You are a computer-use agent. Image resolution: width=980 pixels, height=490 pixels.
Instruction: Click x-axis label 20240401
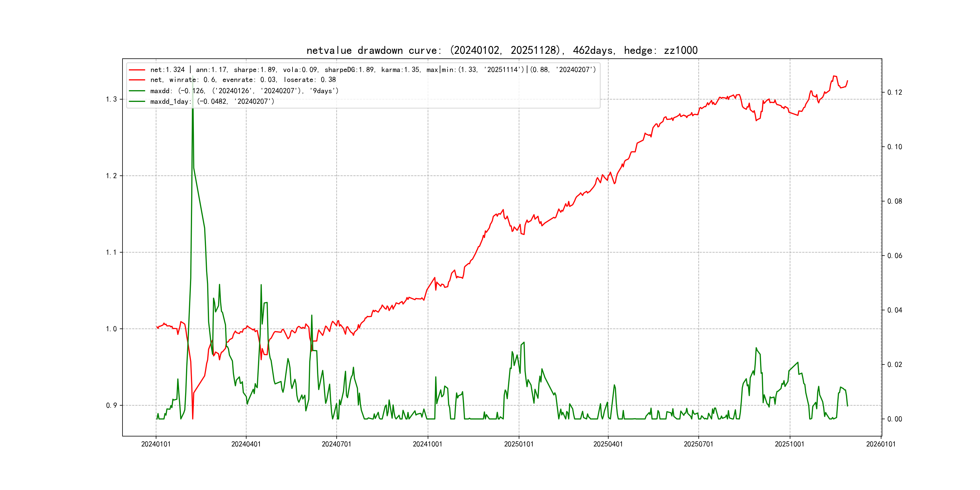246,444
